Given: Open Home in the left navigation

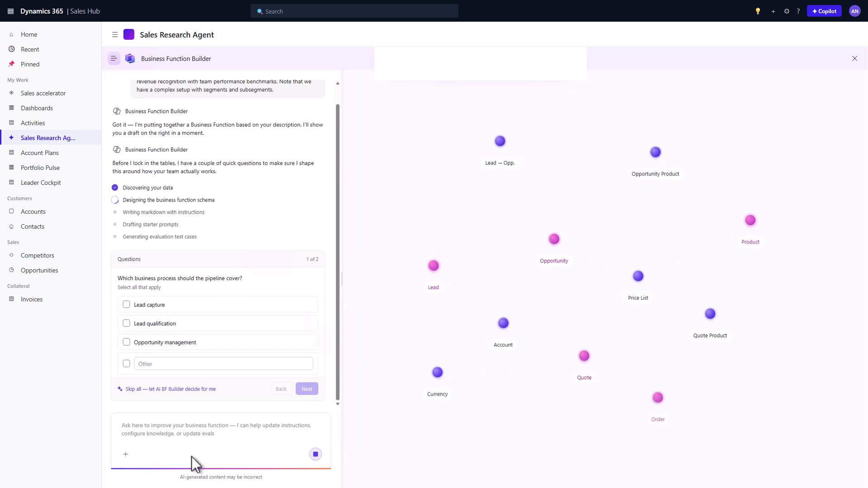Looking at the screenshot, I should 51,34.
